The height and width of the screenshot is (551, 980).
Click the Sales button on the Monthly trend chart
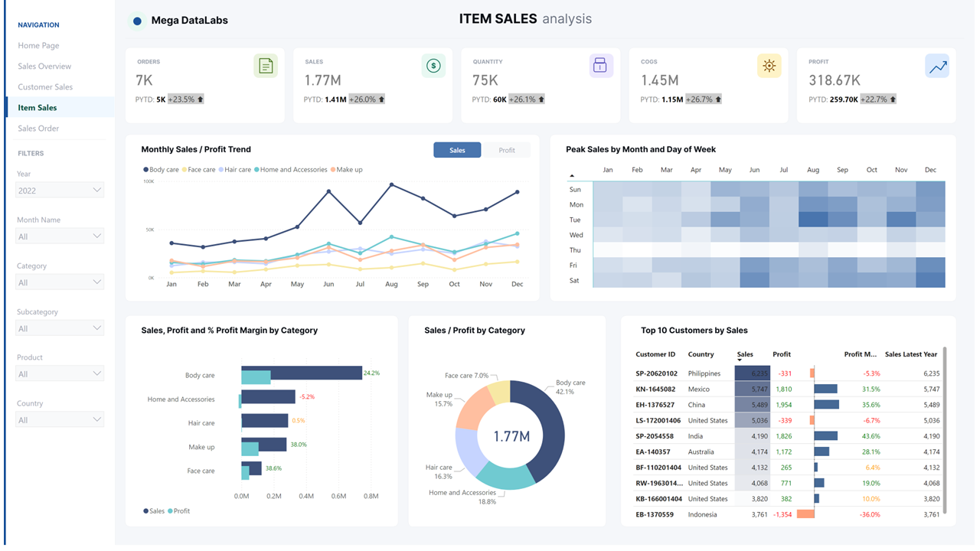pos(457,150)
